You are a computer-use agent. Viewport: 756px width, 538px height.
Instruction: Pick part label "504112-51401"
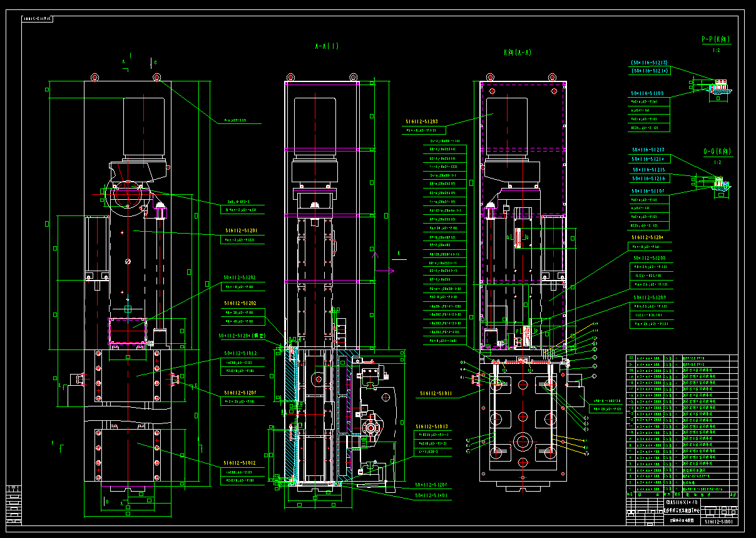431,495
